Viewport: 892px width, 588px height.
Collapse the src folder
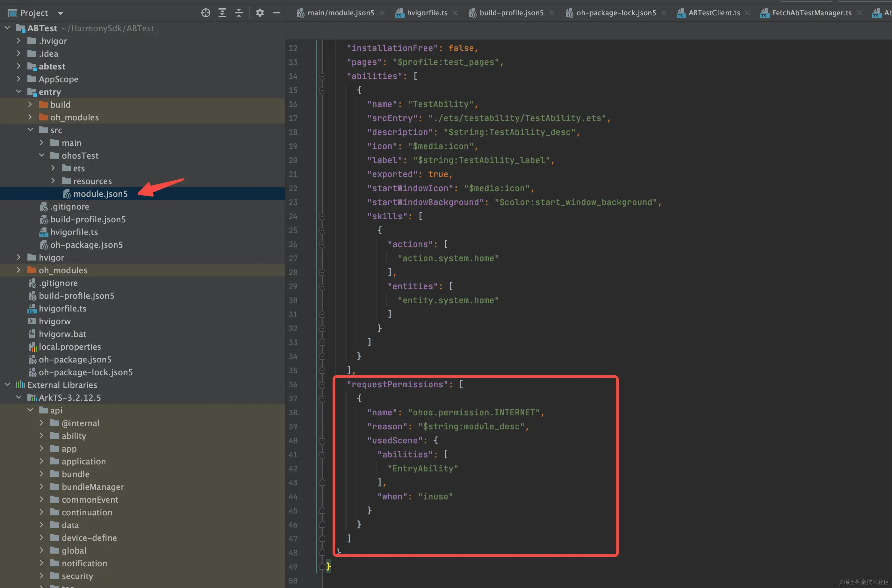[x=30, y=130]
